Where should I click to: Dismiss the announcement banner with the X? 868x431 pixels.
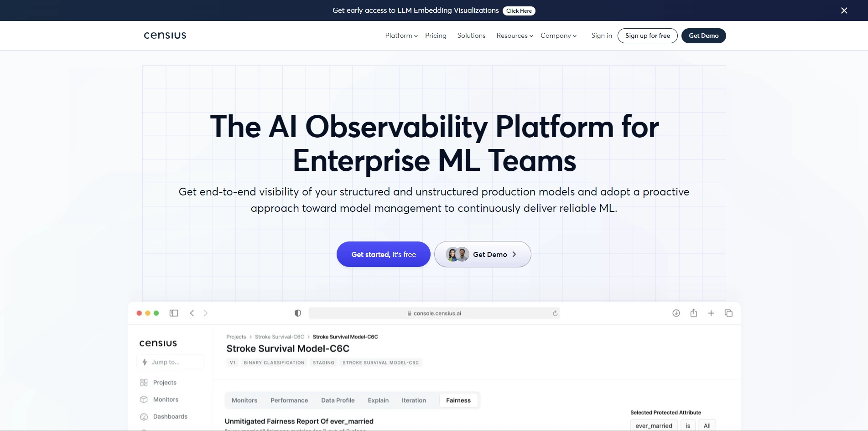[x=844, y=10]
